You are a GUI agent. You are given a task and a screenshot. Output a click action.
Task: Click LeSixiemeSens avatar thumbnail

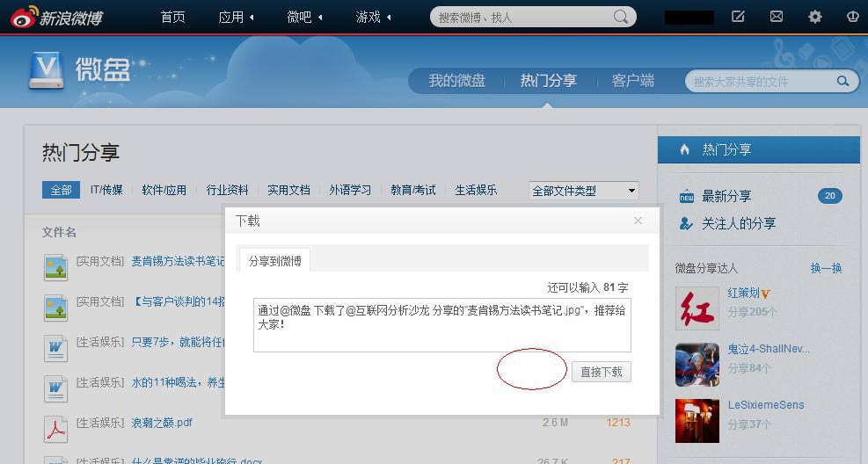(x=697, y=421)
